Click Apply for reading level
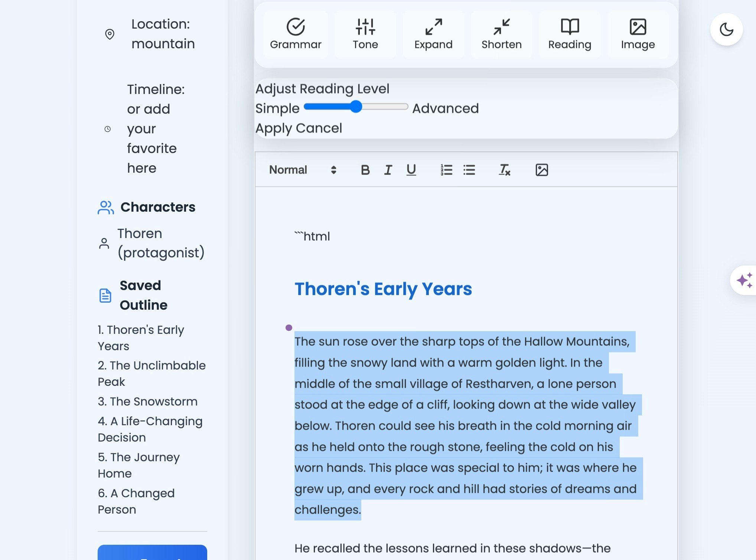 pyautogui.click(x=274, y=128)
